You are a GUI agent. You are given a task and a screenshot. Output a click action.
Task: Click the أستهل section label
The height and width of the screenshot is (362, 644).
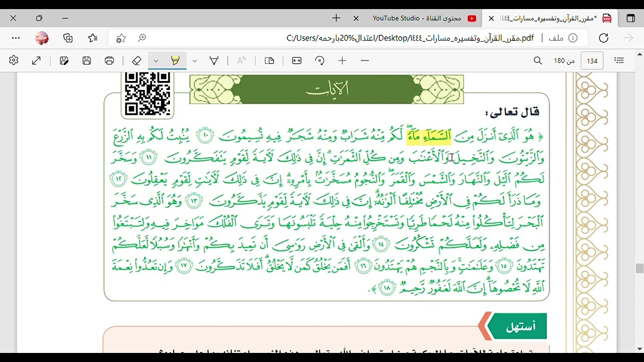pyautogui.click(x=520, y=327)
